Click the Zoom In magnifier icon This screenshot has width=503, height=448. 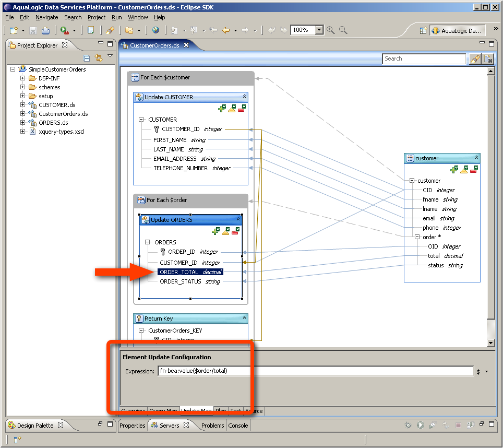(330, 30)
